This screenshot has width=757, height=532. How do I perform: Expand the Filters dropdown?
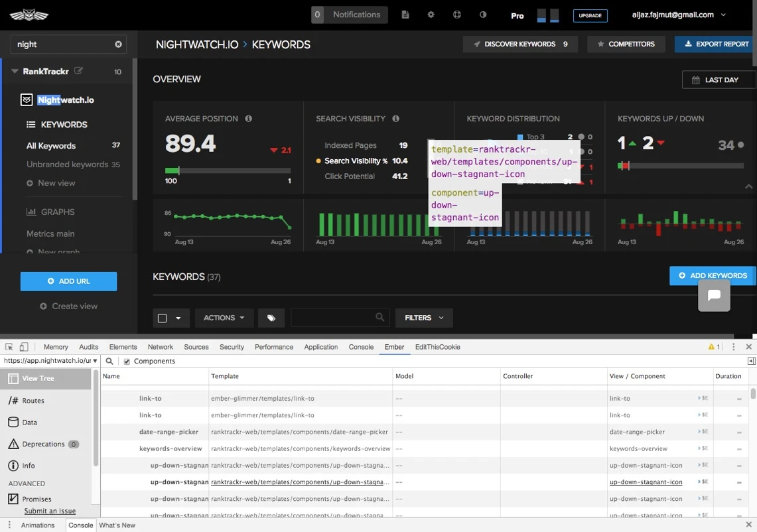pyautogui.click(x=424, y=318)
